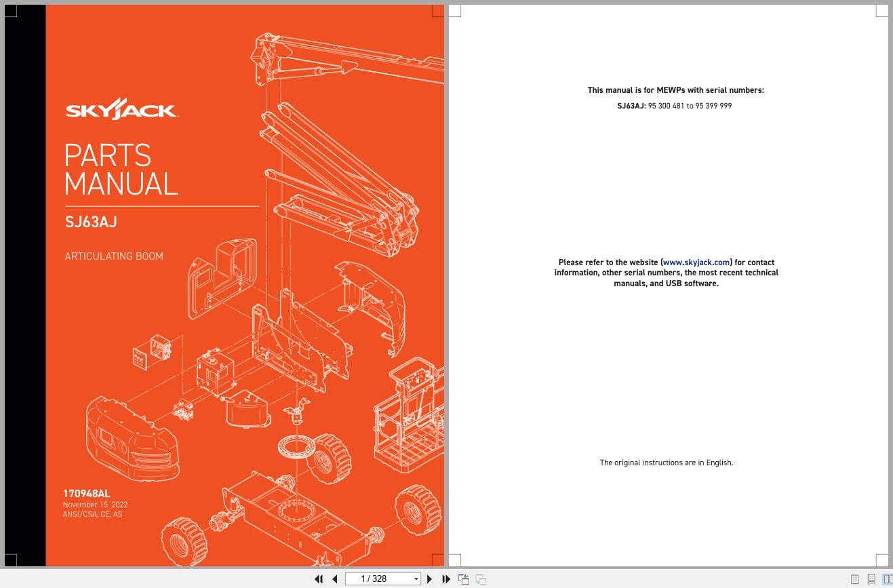Open the page number dropdown list

[x=414, y=579]
